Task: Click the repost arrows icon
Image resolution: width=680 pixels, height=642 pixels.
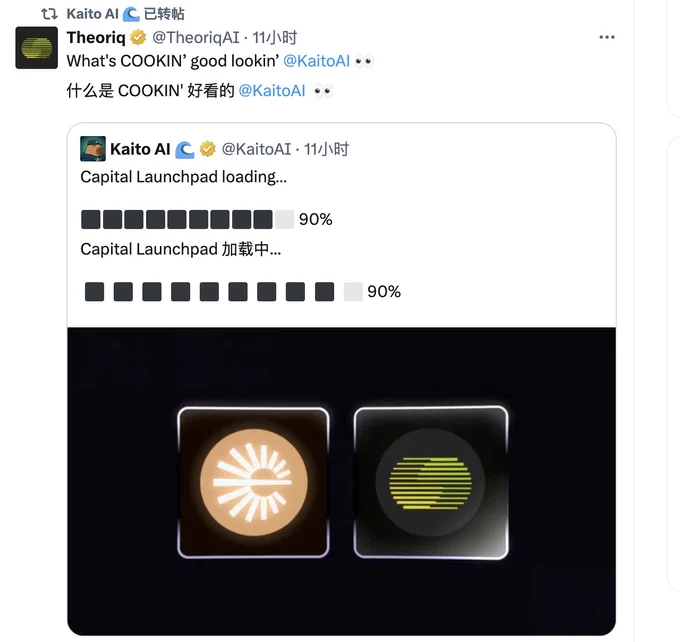Action: (49, 14)
